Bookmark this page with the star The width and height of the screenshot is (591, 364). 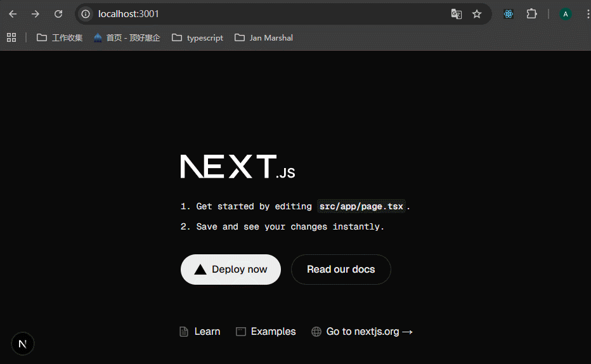coord(477,14)
